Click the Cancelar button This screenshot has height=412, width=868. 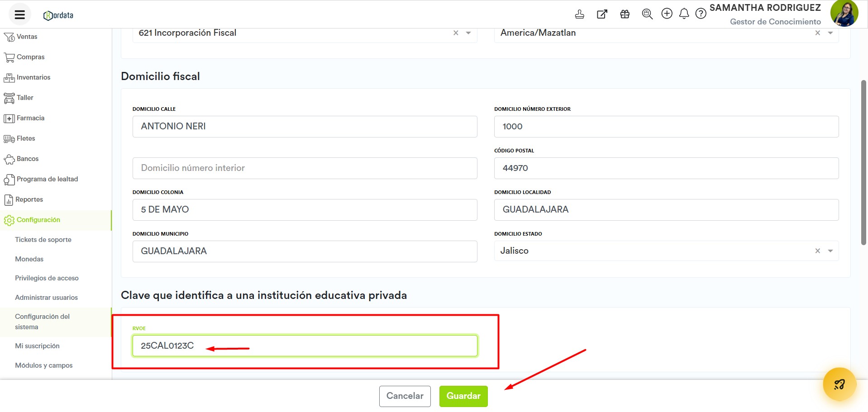(x=405, y=396)
